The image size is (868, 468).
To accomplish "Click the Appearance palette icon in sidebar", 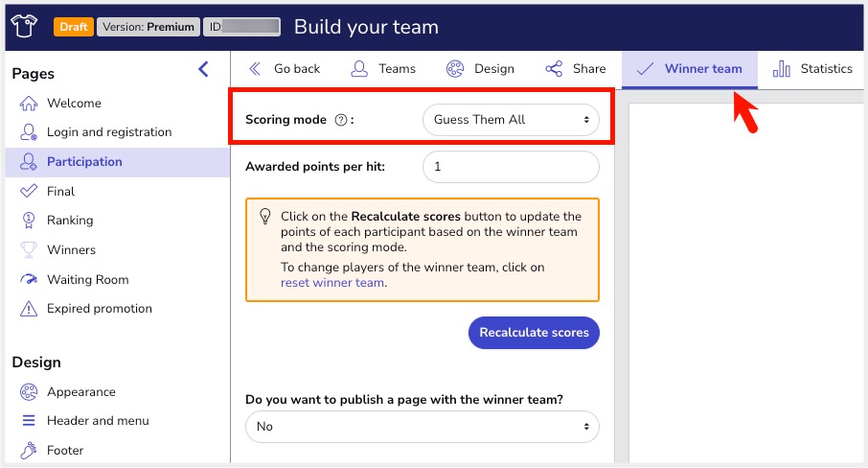I will (29, 392).
